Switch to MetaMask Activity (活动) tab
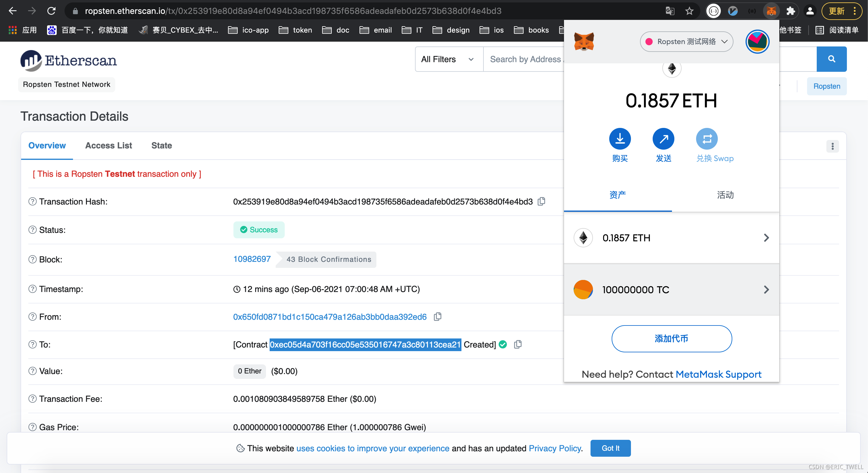Viewport: 868px width, 473px height. [x=725, y=195]
